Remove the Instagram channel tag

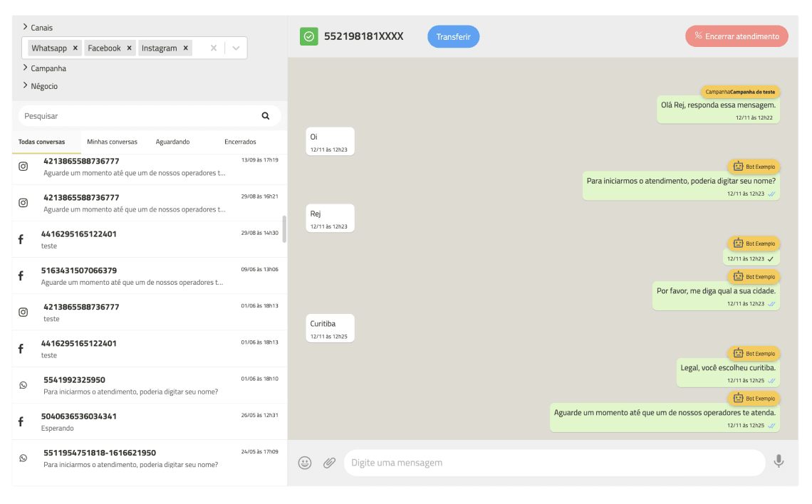pos(186,48)
